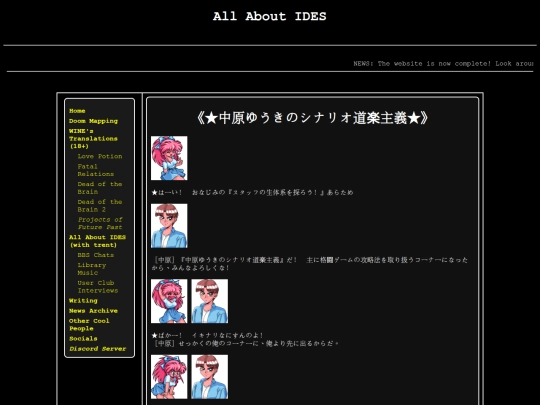
Task: Click the paragraph 『中原ゆうきのシナリオ道楽主義』だ！
Action: click(310, 264)
